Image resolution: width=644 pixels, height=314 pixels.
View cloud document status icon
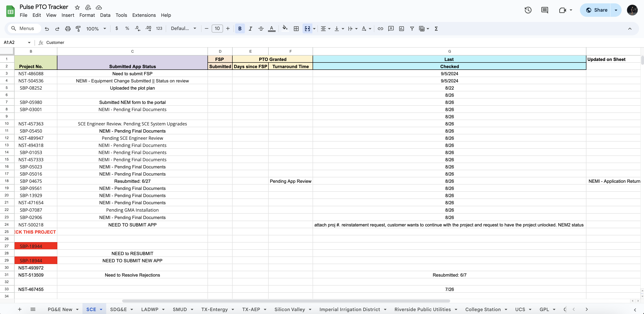tap(99, 7)
